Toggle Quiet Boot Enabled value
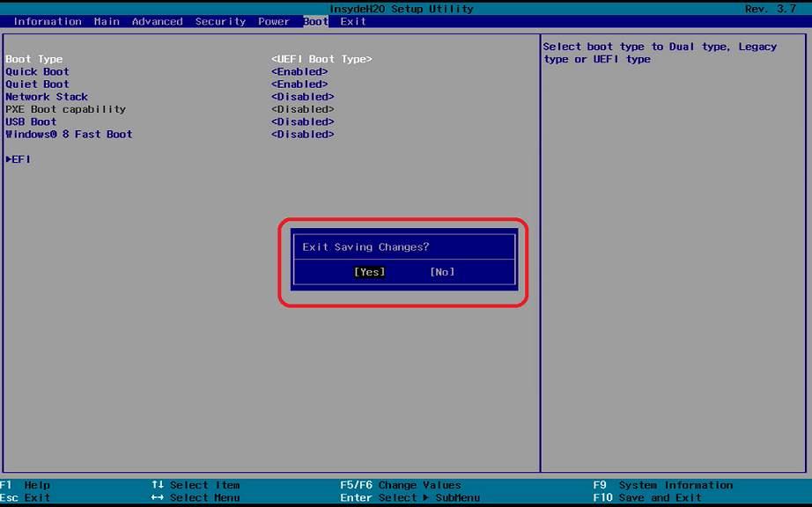This screenshot has height=507, width=812. (x=299, y=84)
